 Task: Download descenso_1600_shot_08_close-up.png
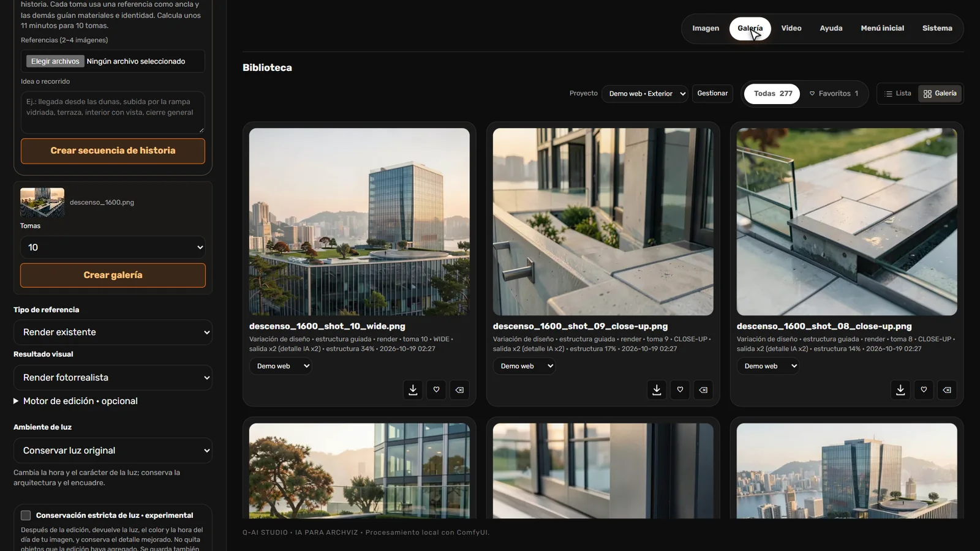point(900,389)
